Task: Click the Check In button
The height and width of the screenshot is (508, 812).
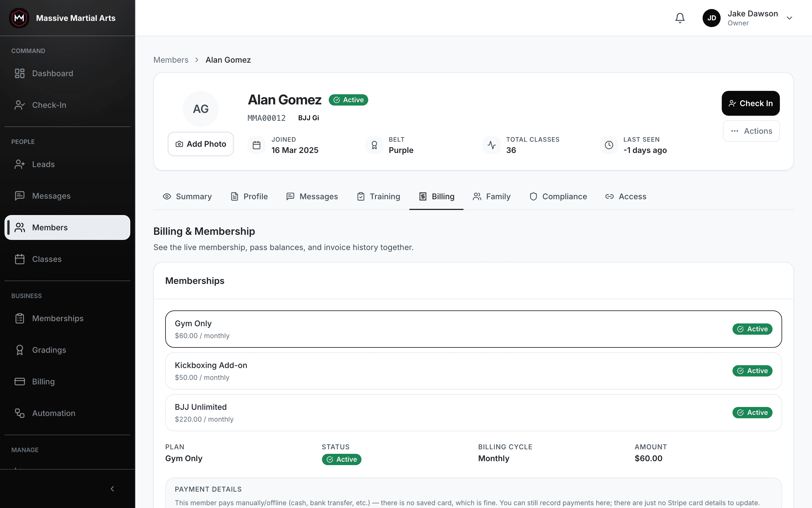Action: tap(751, 103)
